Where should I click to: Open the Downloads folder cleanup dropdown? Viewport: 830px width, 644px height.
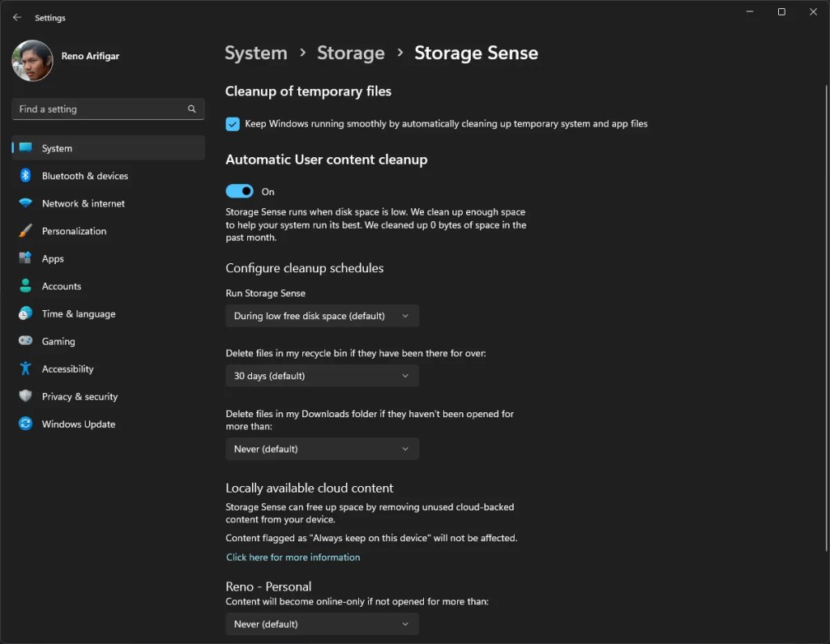pos(322,449)
